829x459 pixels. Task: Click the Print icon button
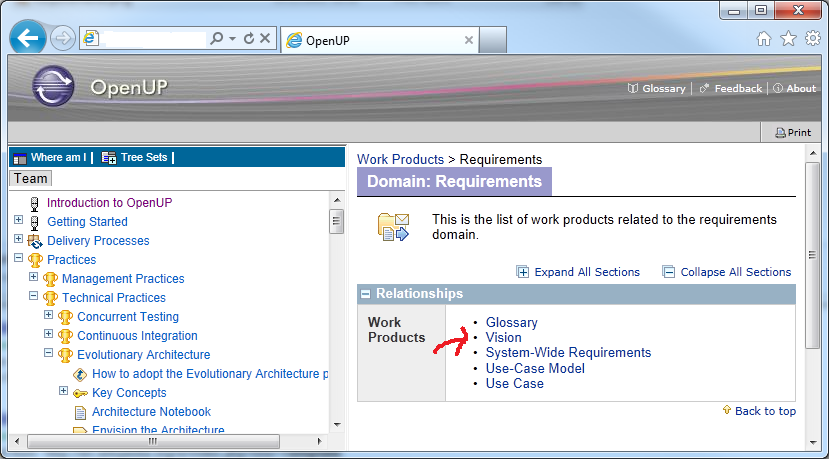[x=780, y=133]
